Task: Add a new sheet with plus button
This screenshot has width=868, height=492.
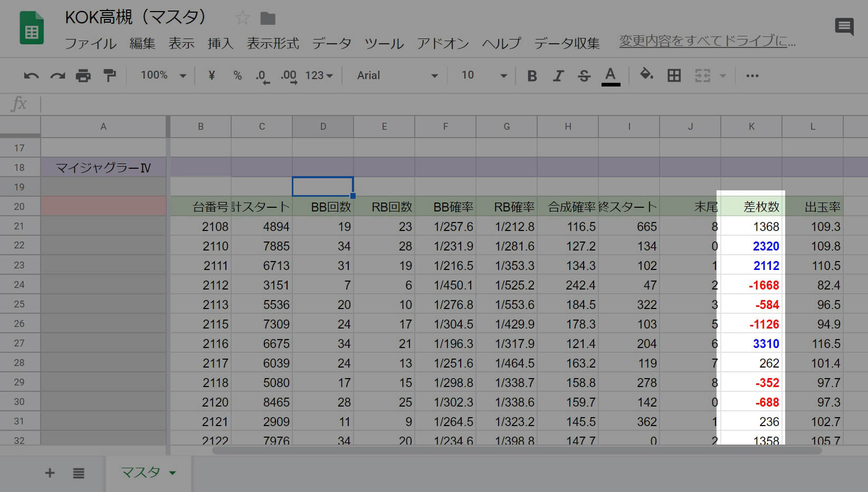Action: 50,473
